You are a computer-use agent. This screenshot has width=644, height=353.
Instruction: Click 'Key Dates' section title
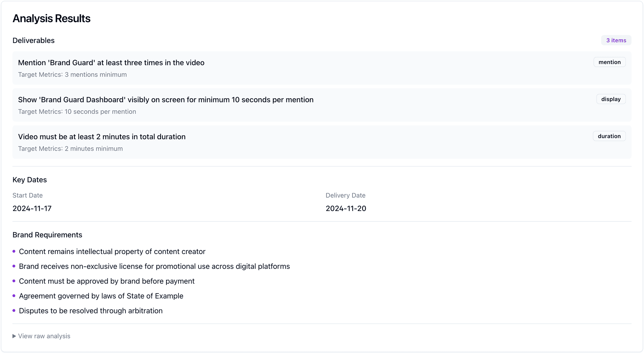point(30,180)
